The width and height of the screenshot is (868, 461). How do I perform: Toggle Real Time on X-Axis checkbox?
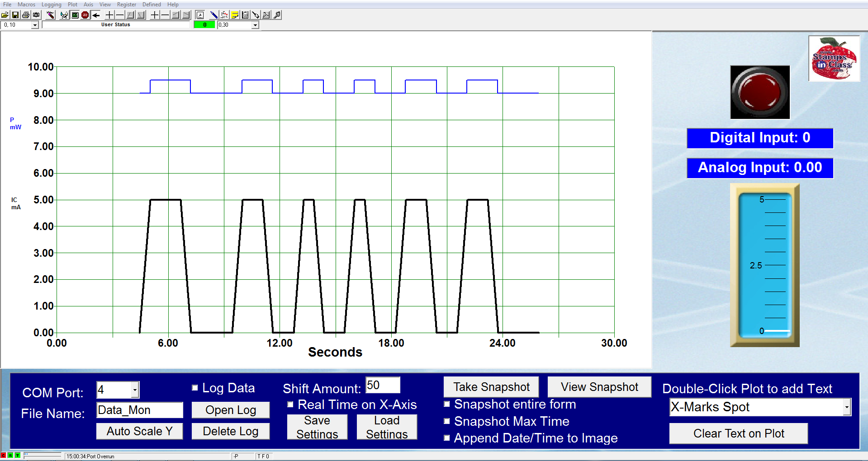pos(290,405)
